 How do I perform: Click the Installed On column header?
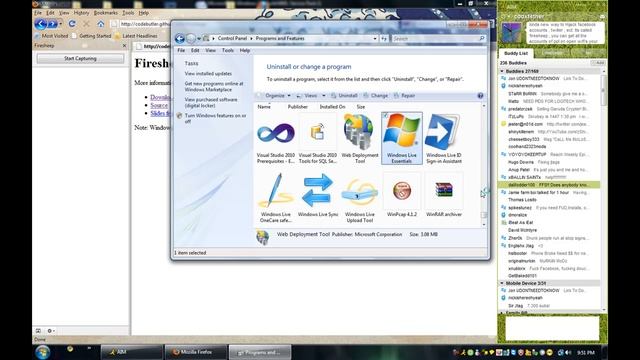332,107
